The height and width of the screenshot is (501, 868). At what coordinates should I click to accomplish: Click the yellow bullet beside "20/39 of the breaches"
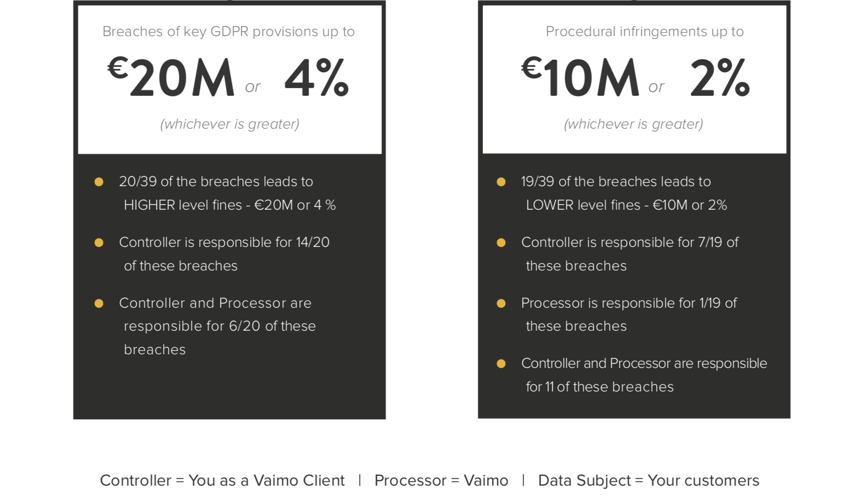tap(99, 182)
